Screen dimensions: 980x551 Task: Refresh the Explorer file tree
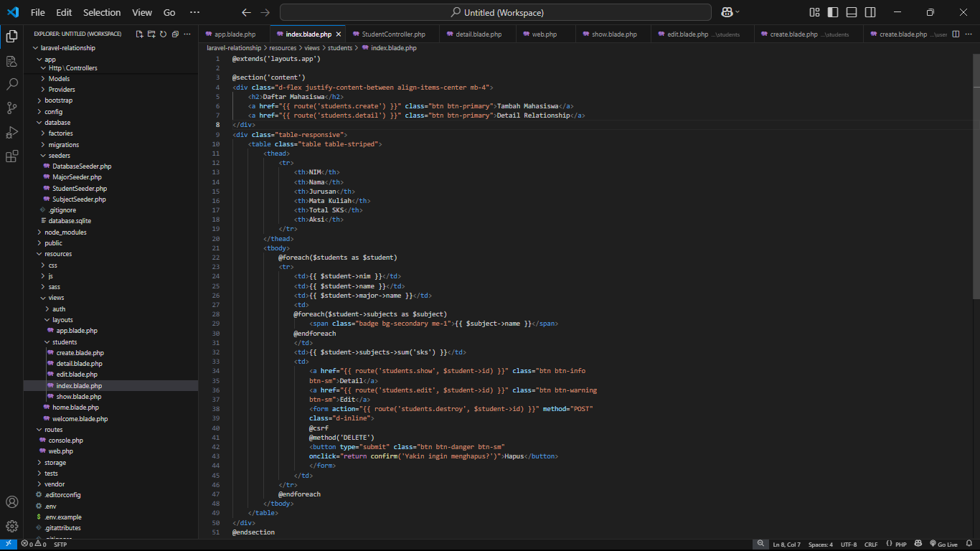[163, 34]
